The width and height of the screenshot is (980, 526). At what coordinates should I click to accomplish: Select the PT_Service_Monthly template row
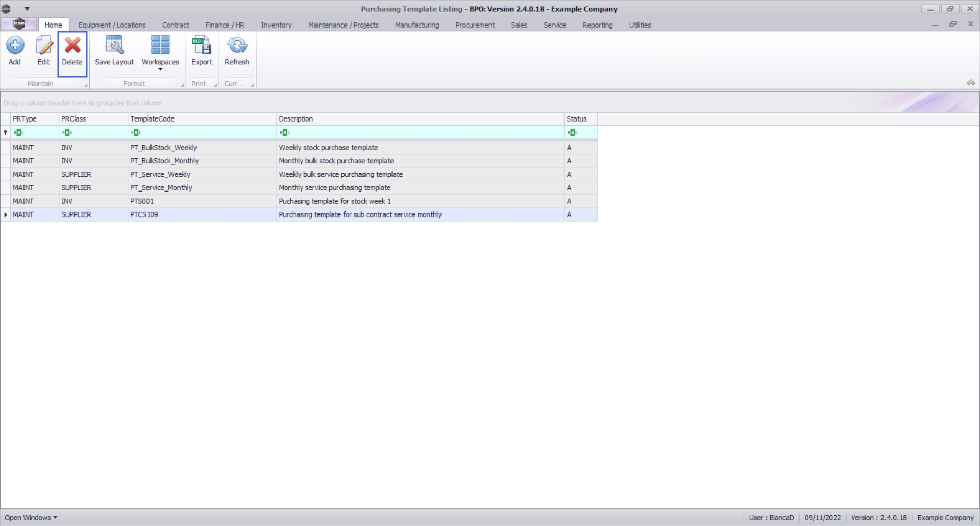point(299,188)
